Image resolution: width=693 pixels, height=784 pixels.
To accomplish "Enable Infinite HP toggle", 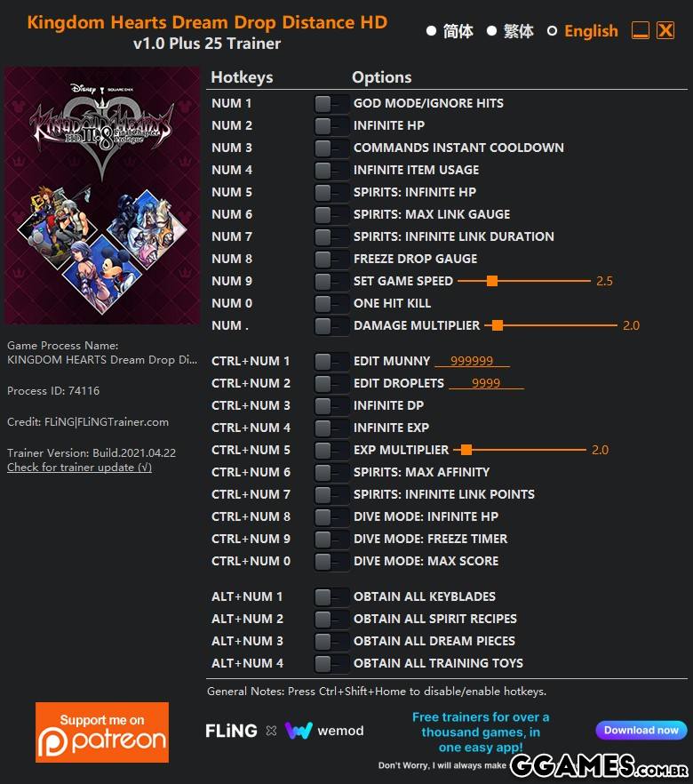I will click(330, 125).
